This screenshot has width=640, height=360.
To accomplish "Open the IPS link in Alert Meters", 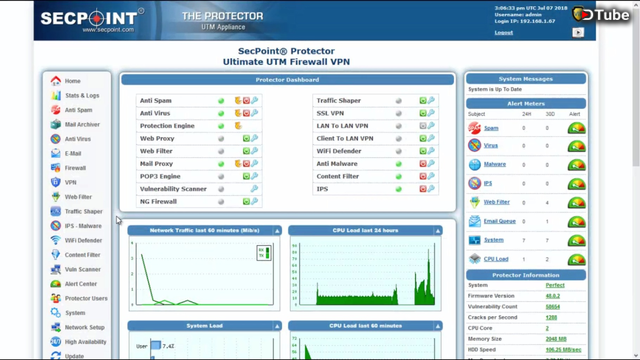I will click(488, 183).
